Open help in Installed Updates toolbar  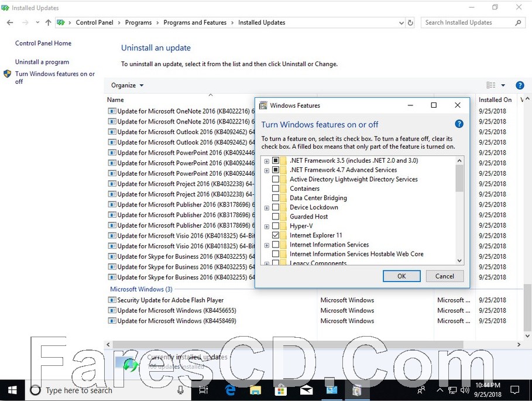click(x=520, y=85)
